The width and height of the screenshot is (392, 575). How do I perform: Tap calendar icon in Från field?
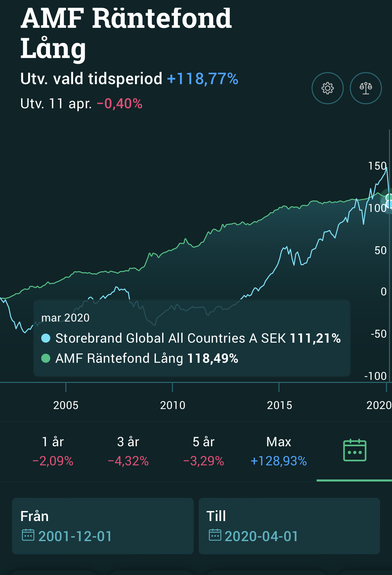28,535
